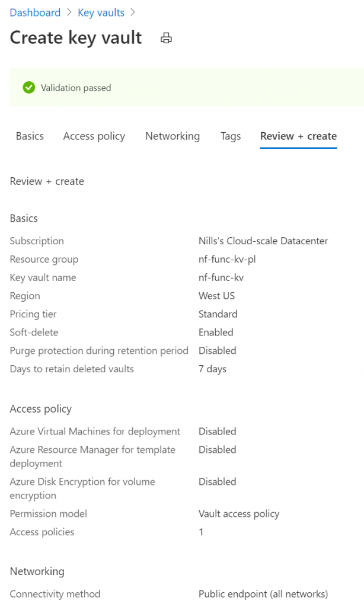Click the Nills's Cloud-scale Datacenter subscription value

tap(263, 241)
